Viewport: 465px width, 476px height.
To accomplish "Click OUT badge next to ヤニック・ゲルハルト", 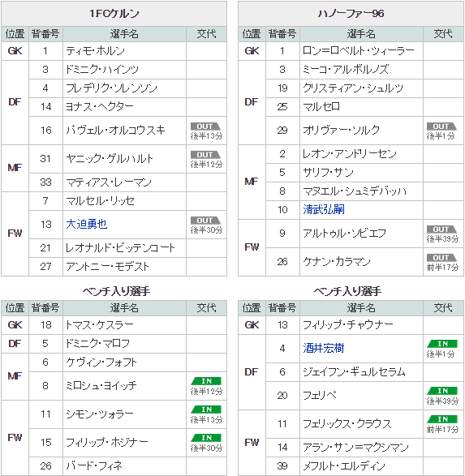I will (x=205, y=155).
